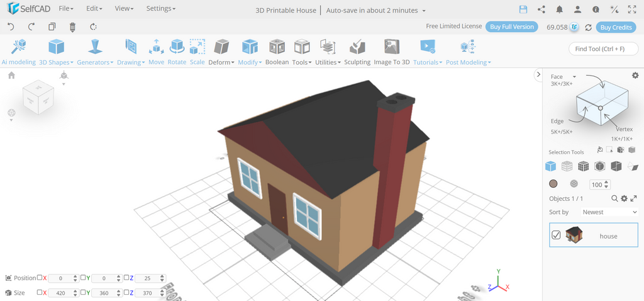Image resolution: width=644 pixels, height=301 pixels.
Task: Click the undo arrow icon
Action: tap(11, 26)
